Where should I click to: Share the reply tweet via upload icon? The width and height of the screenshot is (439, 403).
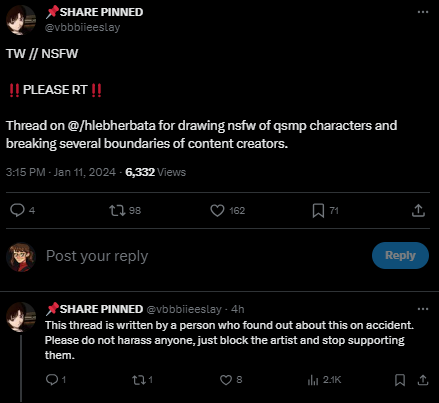point(423,380)
